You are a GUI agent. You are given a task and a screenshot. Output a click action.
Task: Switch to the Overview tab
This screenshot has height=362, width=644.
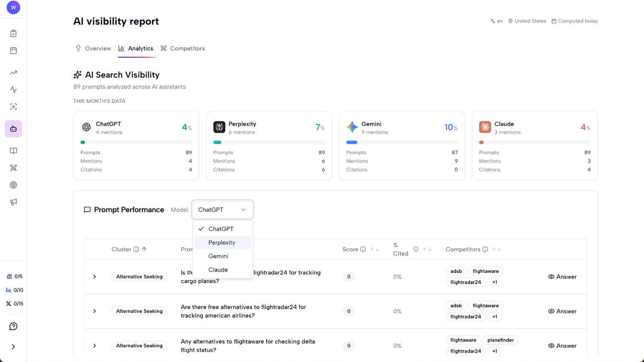pos(93,48)
